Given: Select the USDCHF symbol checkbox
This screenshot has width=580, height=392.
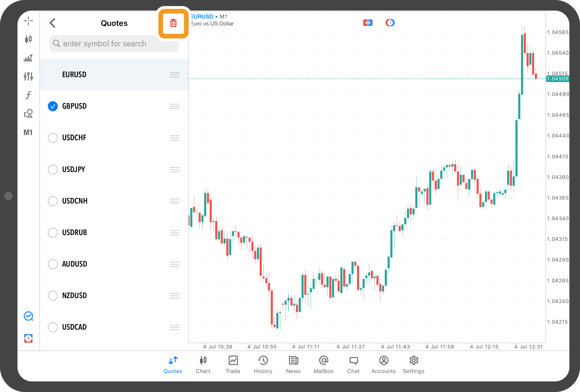Looking at the screenshot, I should tap(53, 138).
